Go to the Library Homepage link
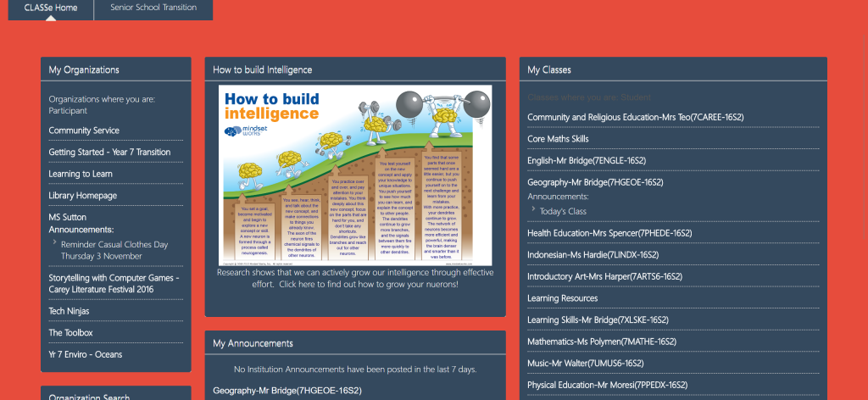 [82, 195]
